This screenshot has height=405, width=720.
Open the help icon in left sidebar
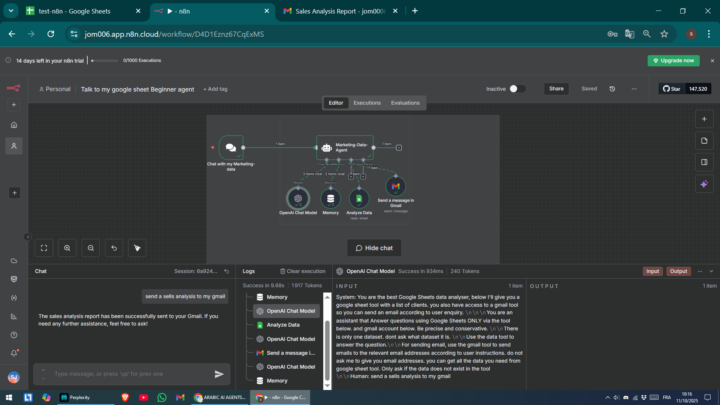coord(14,335)
